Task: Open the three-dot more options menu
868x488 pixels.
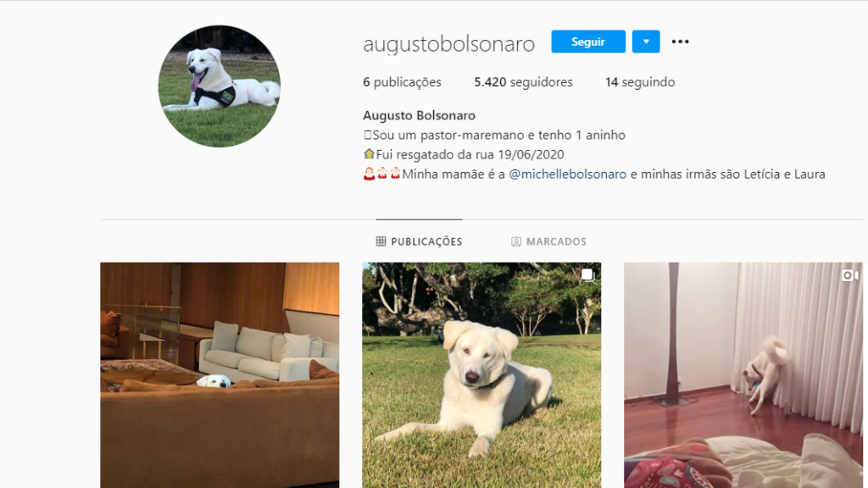Action: [x=680, y=42]
